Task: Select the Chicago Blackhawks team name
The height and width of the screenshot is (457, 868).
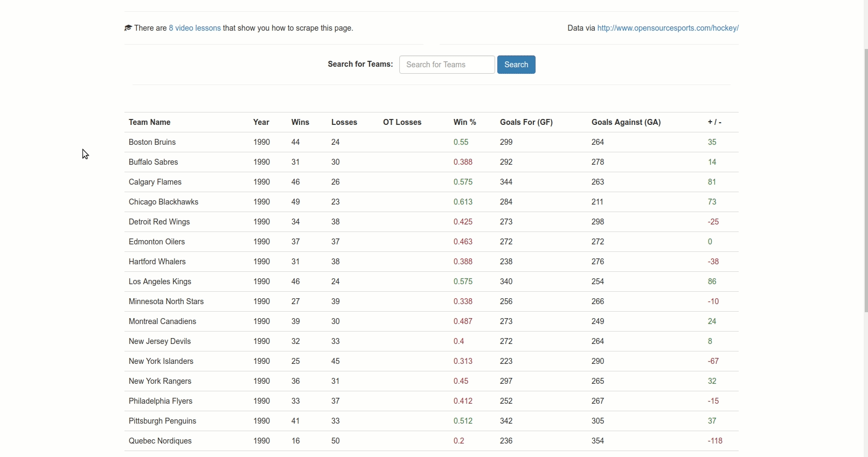Action: click(x=164, y=202)
